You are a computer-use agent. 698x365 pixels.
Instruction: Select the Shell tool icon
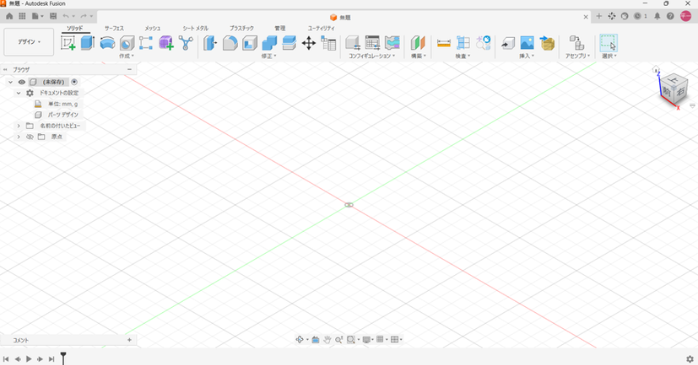click(250, 43)
